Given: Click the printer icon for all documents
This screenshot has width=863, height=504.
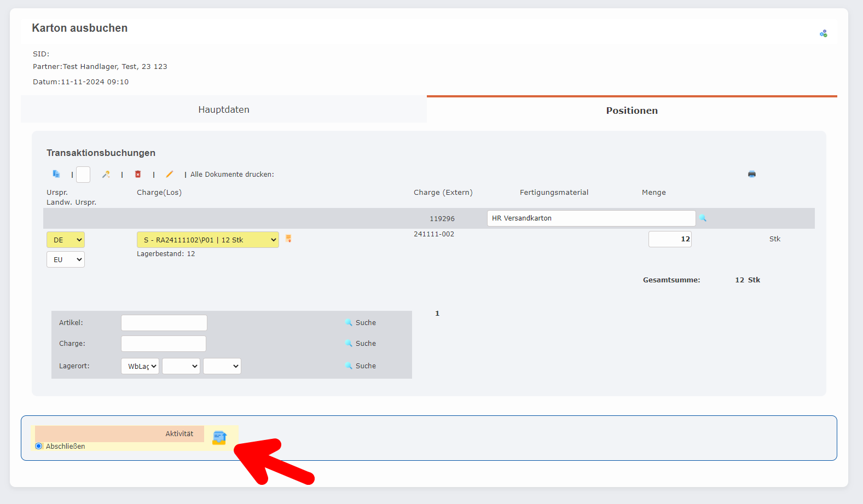Looking at the screenshot, I should click(x=752, y=174).
